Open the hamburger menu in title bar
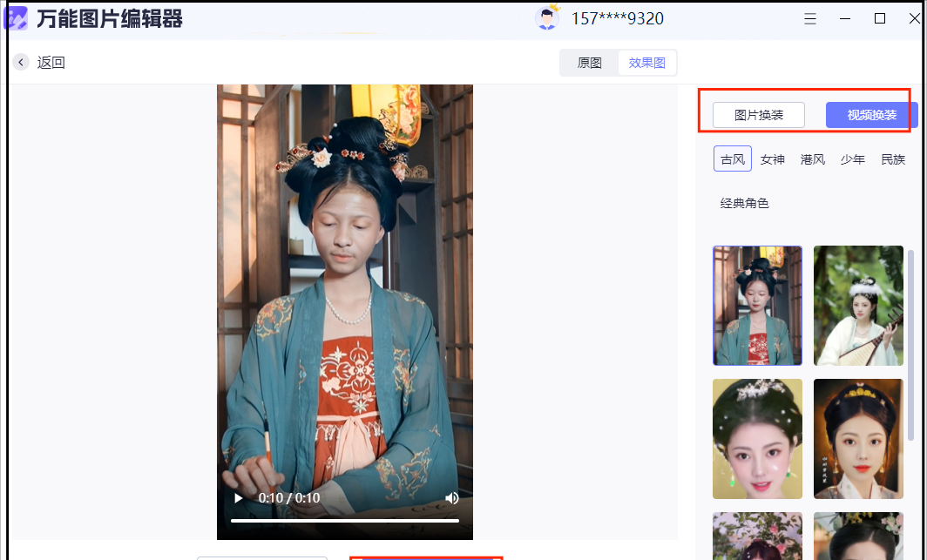Image resolution: width=927 pixels, height=560 pixels. click(810, 19)
